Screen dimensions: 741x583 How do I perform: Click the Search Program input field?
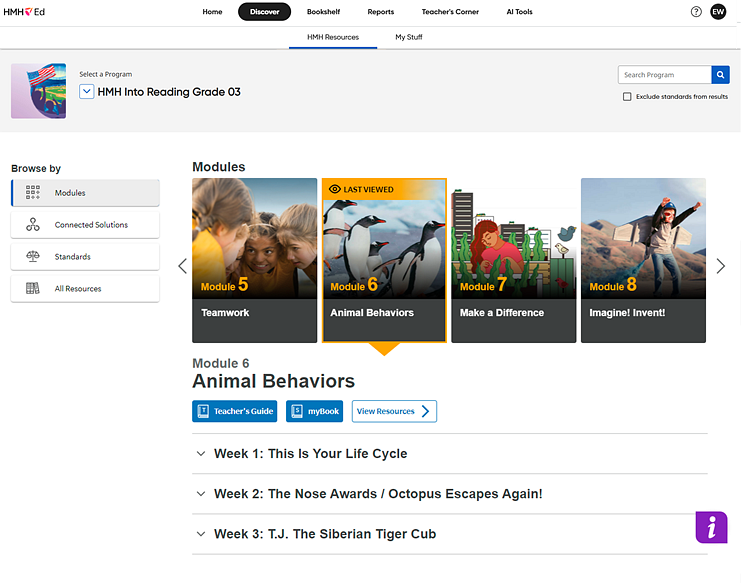664,75
